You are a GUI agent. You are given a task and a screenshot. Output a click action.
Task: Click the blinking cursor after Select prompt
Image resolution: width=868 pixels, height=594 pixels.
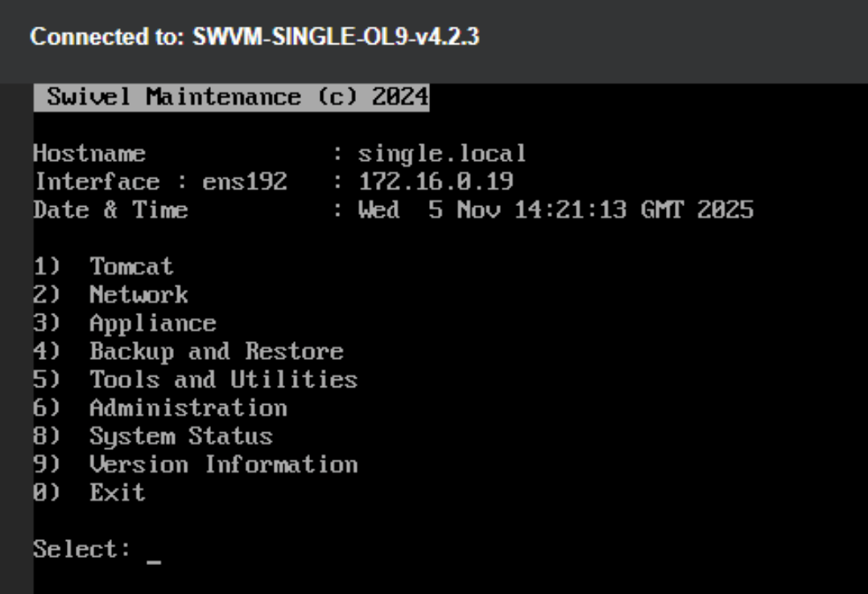point(154,555)
